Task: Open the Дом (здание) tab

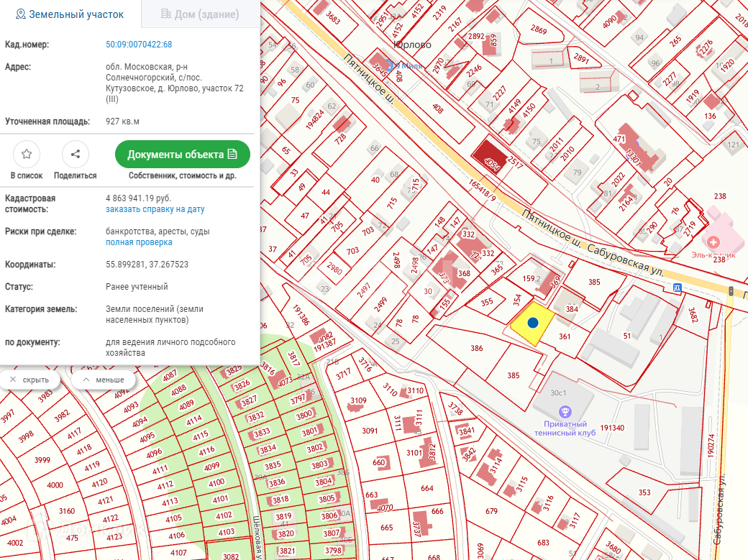Action: pos(201,14)
